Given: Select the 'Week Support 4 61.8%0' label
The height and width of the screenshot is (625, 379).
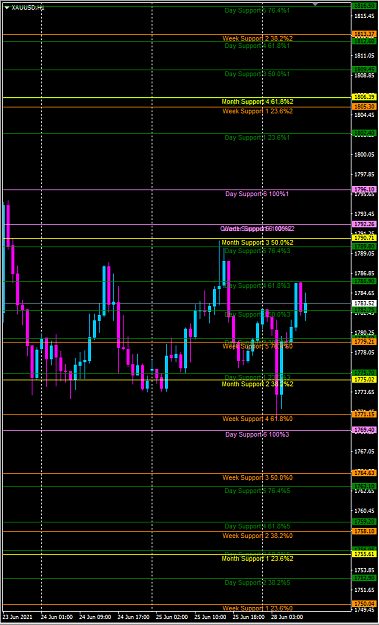Looking at the screenshot, I should (x=257, y=419).
